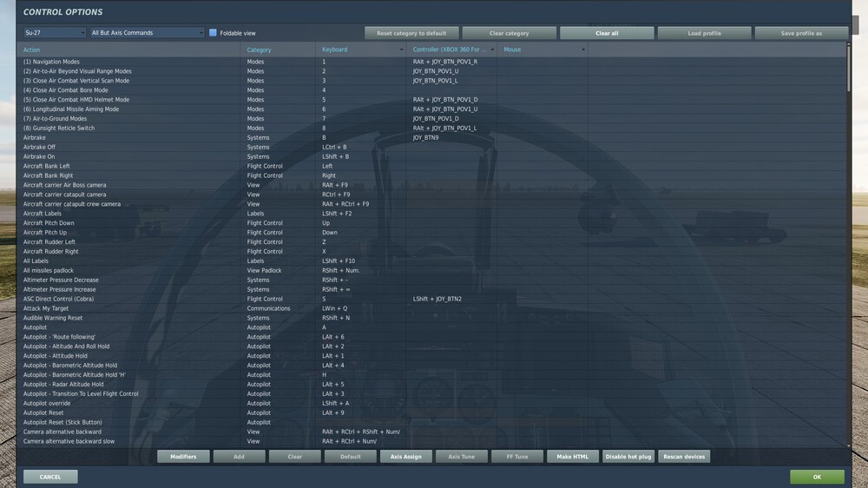Click the Reset category to default button
868x488 pixels.
pos(411,33)
